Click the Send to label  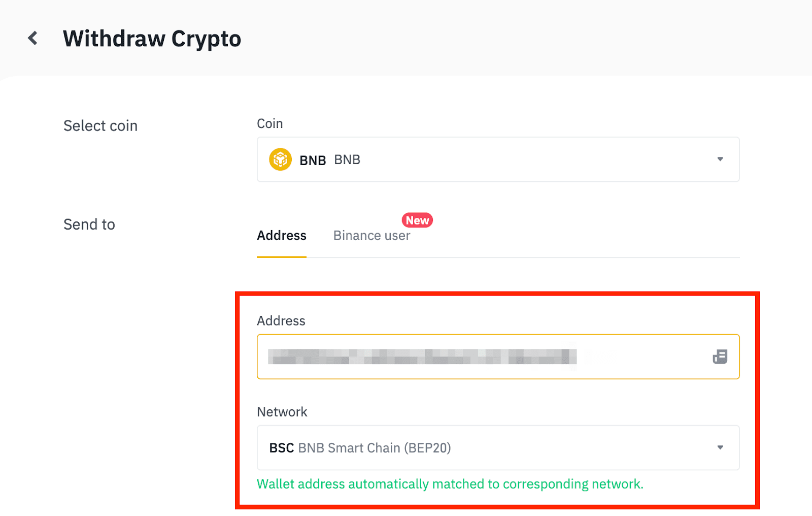(89, 224)
